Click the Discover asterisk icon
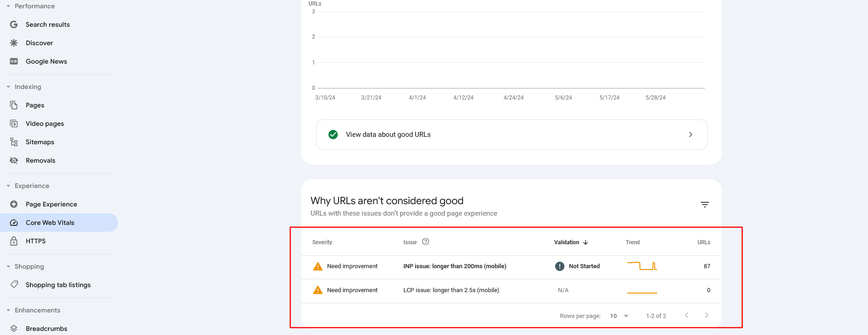Image resolution: width=868 pixels, height=335 pixels. [14, 43]
